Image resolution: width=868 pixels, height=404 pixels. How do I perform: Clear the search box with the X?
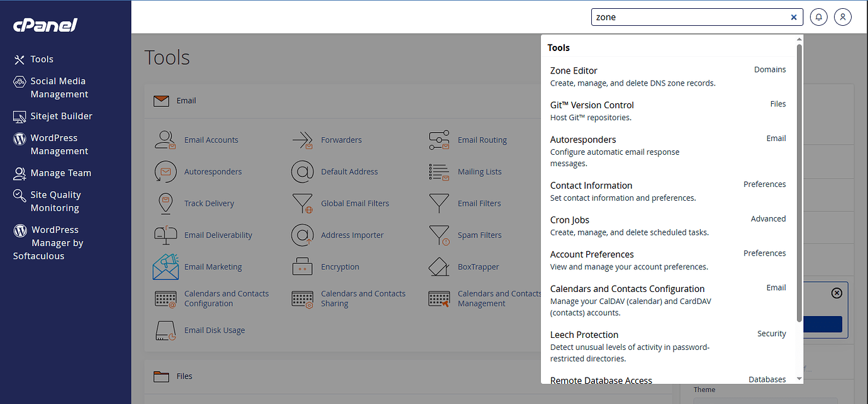point(794,17)
